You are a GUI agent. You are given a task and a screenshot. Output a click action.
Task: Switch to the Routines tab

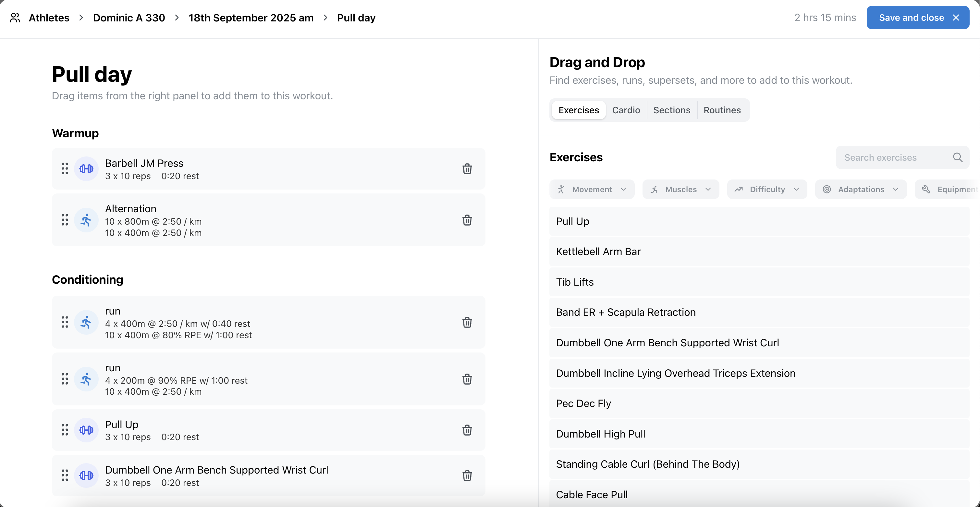(x=722, y=110)
